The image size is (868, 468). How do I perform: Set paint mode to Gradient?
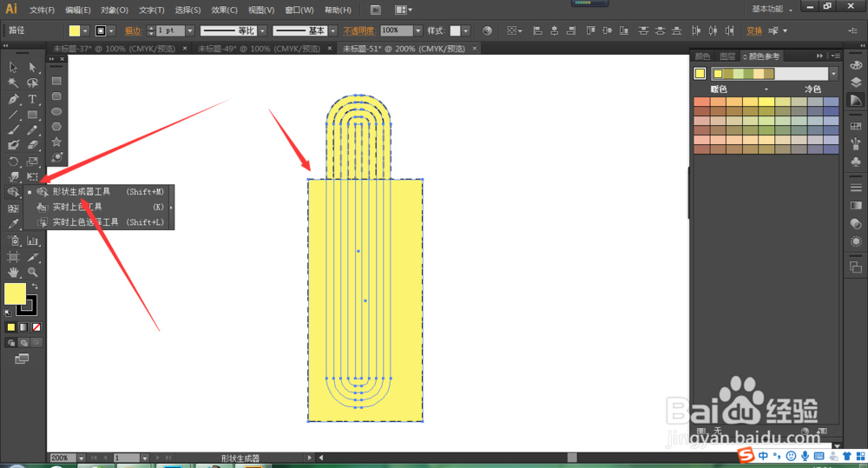tap(23, 327)
